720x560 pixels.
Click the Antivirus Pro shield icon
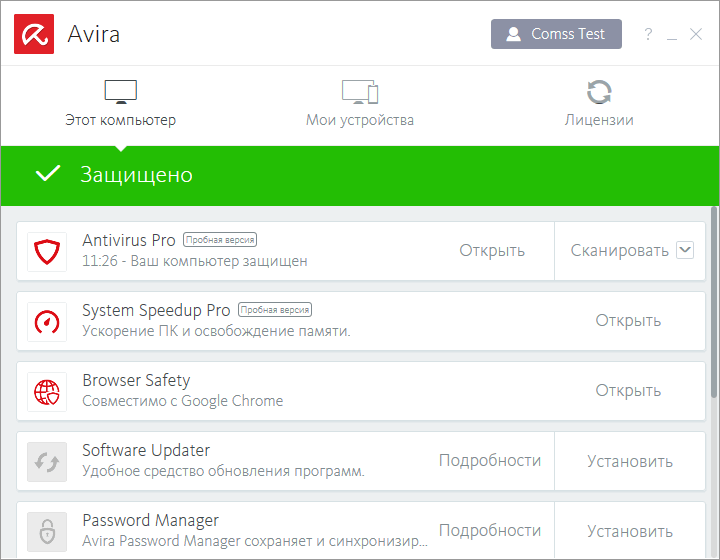click(x=47, y=252)
